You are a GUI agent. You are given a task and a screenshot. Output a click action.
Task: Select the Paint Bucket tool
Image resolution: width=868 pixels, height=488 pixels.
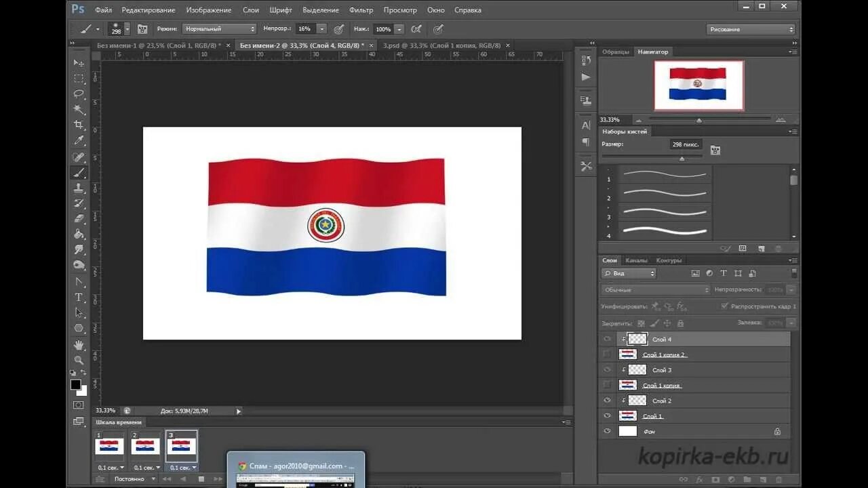coord(79,235)
